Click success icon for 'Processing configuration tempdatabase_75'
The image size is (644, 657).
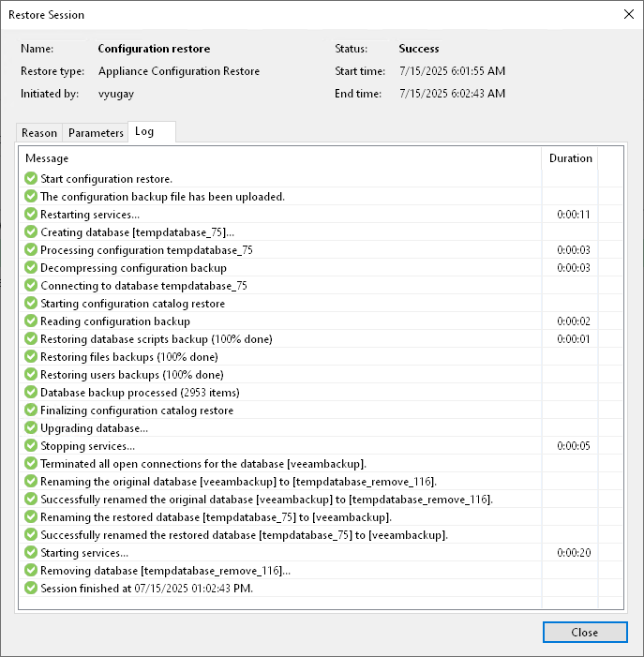pyautogui.click(x=31, y=249)
